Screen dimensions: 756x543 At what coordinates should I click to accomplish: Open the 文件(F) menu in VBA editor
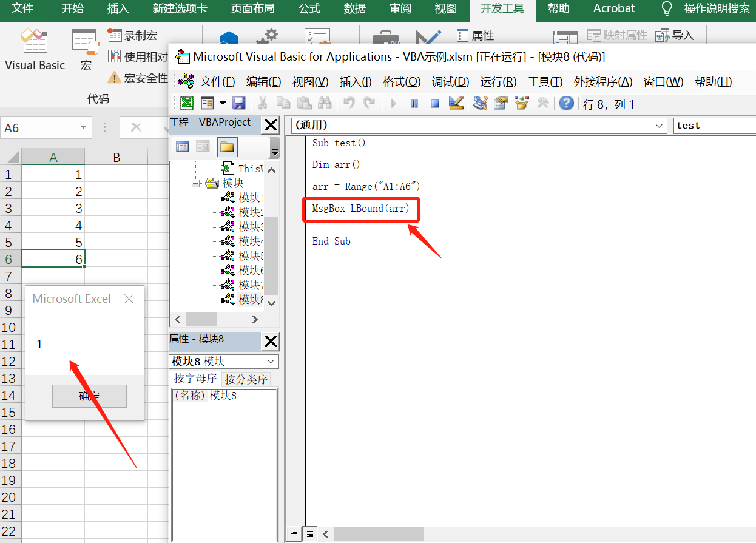click(217, 81)
